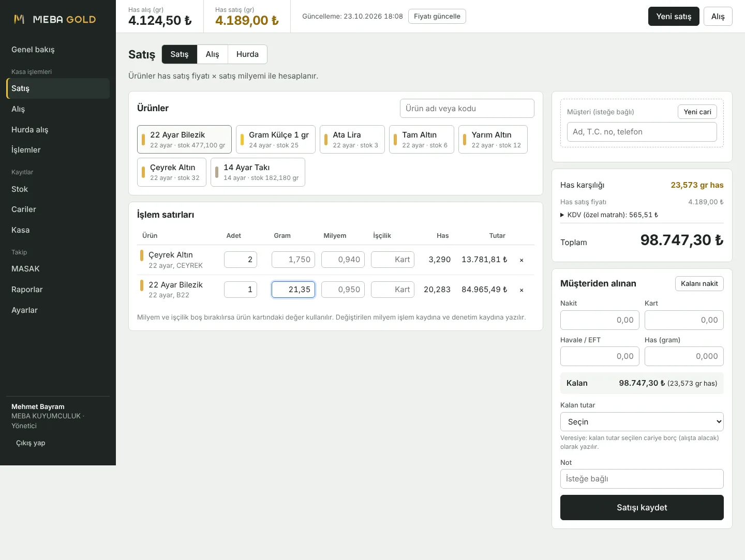
Task: Expand the KDV (özel matrah) details
Action: pos(609,215)
